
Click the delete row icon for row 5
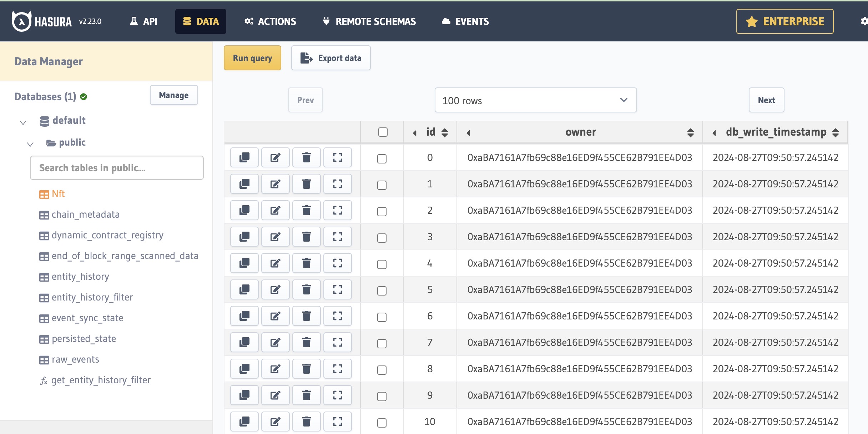[x=307, y=290]
